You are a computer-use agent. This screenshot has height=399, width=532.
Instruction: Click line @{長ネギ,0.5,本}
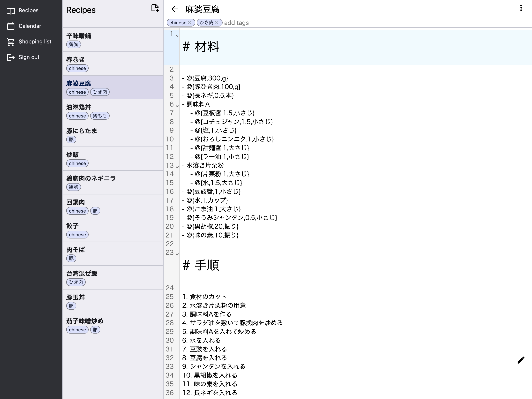208,95
